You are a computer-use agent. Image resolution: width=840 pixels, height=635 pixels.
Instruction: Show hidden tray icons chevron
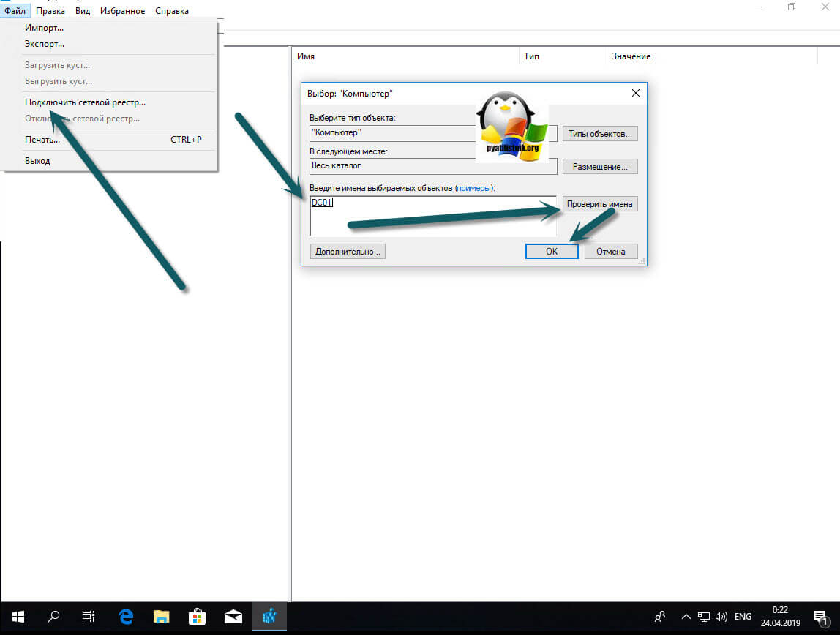(686, 616)
